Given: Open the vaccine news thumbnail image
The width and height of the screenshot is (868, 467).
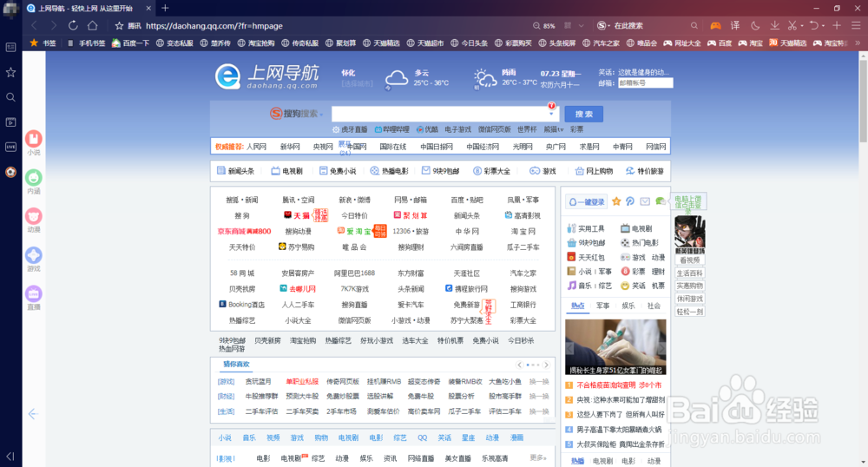Looking at the screenshot, I should click(615, 347).
